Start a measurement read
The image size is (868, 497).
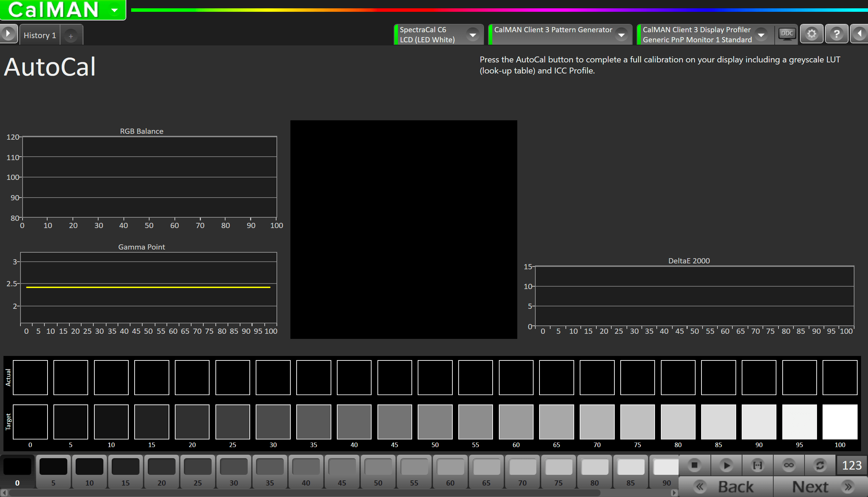coord(726,465)
